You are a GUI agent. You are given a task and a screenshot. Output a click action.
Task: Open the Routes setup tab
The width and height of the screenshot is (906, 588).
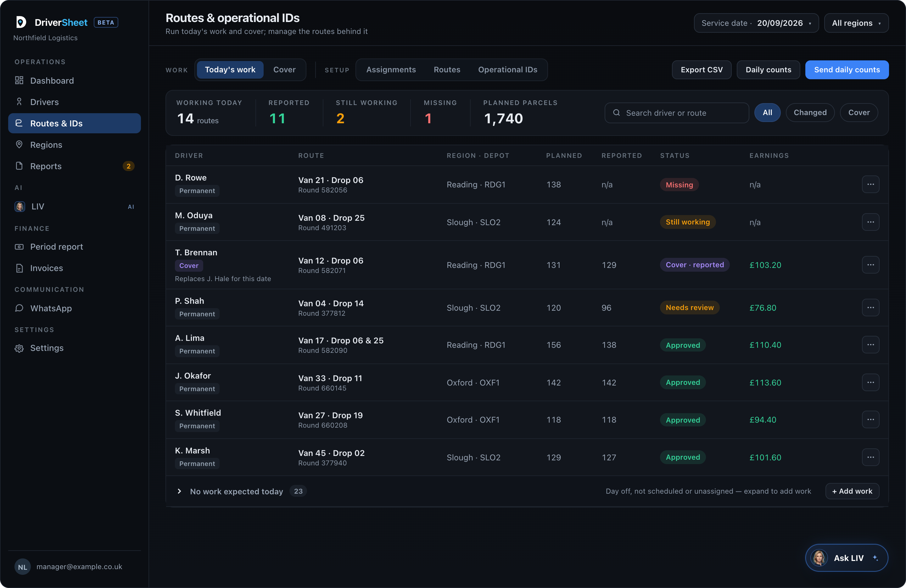(x=447, y=69)
